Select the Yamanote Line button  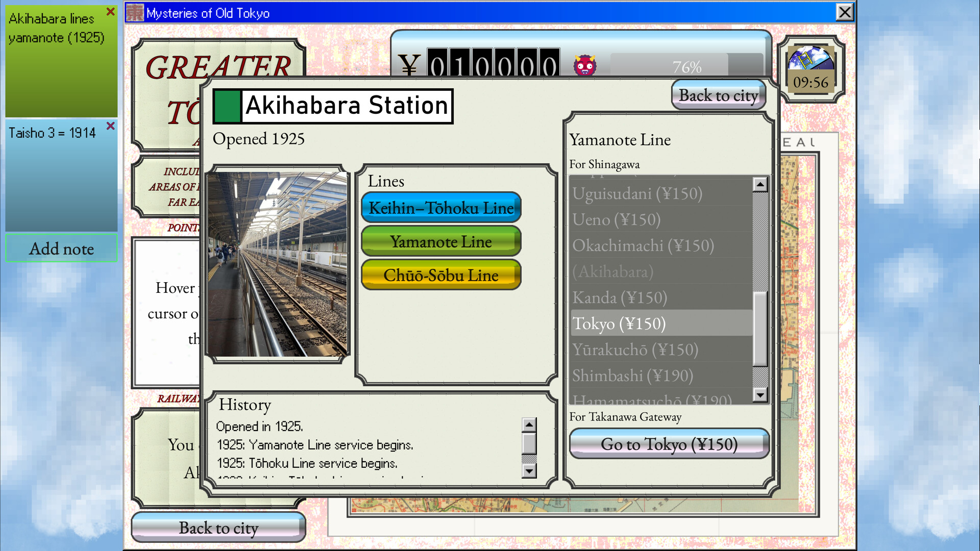click(441, 241)
